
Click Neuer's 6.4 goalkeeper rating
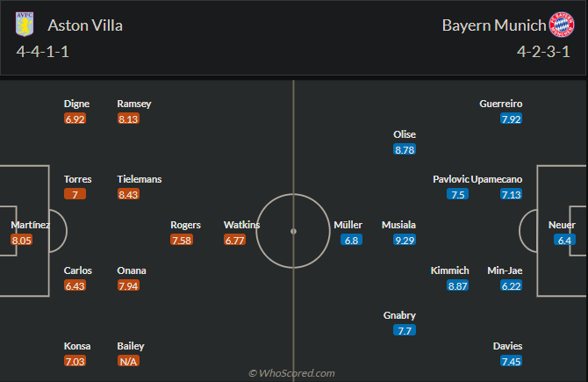tap(564, 240)
